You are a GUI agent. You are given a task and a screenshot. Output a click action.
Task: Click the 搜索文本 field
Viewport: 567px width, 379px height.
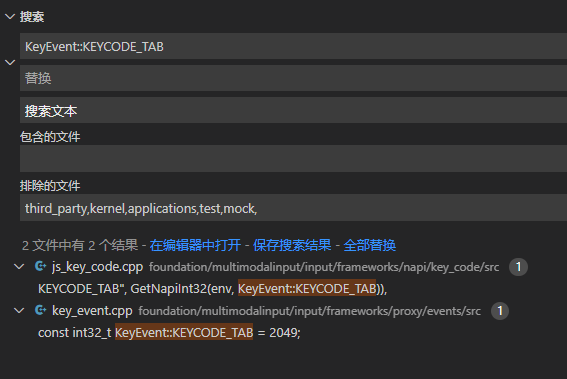click(x=293, y=110)
